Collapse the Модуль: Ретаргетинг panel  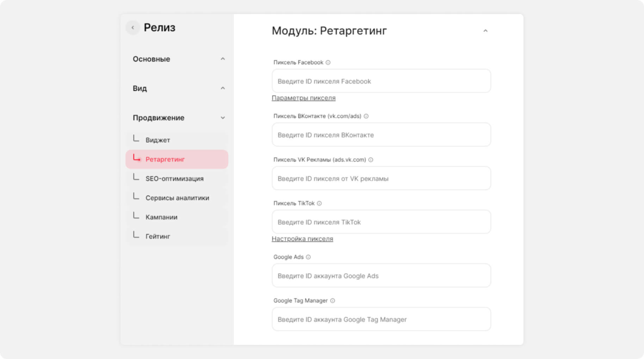click(485, 31)
